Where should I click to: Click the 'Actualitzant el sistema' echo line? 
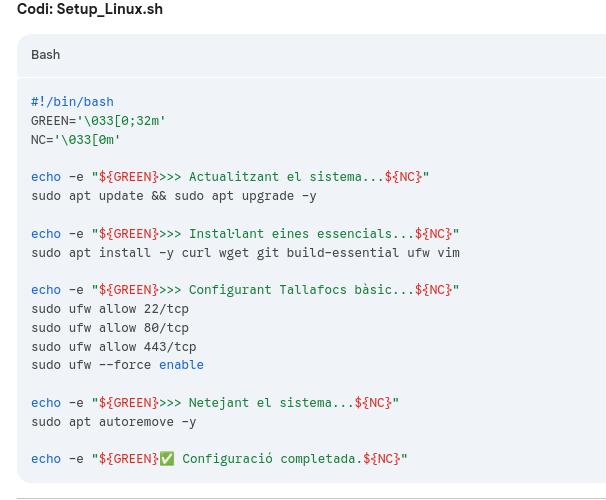coord(229,177)
